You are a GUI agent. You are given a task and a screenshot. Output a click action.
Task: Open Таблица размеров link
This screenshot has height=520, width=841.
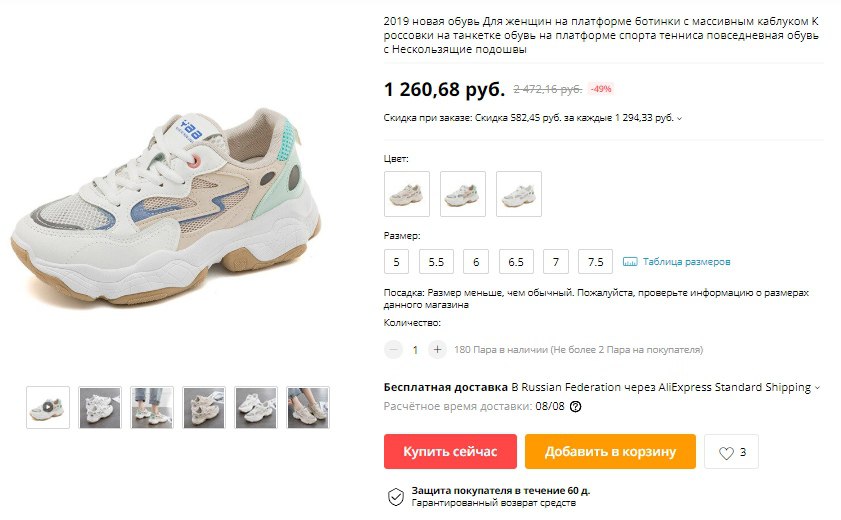tap(687, 262)
